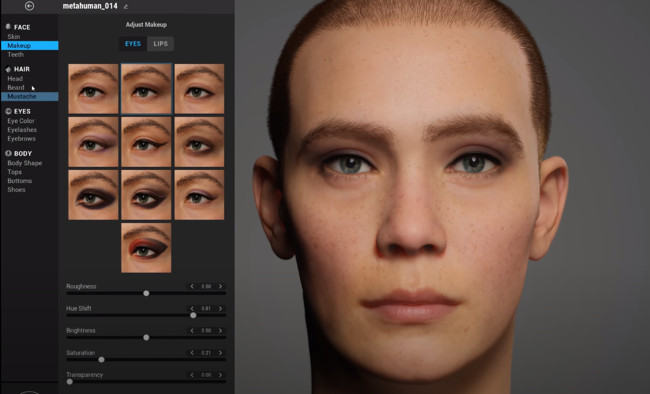Image resolution: width=650 pixels, height=394 pixels.
Task: Decrease Roughness with the left arrow
Action: pos(192,286)
